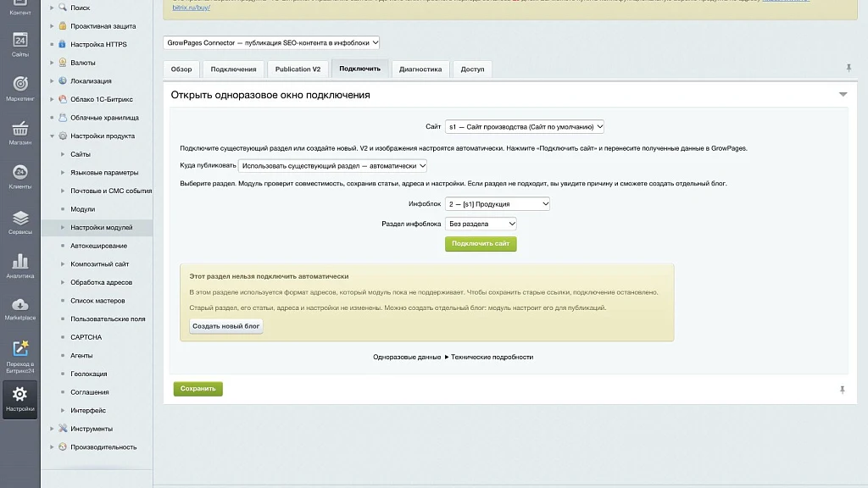Click the Облако 1С-Битрикс icon
Screen dimensions: 868x488
pyautogui.click(x=63, y=99)
